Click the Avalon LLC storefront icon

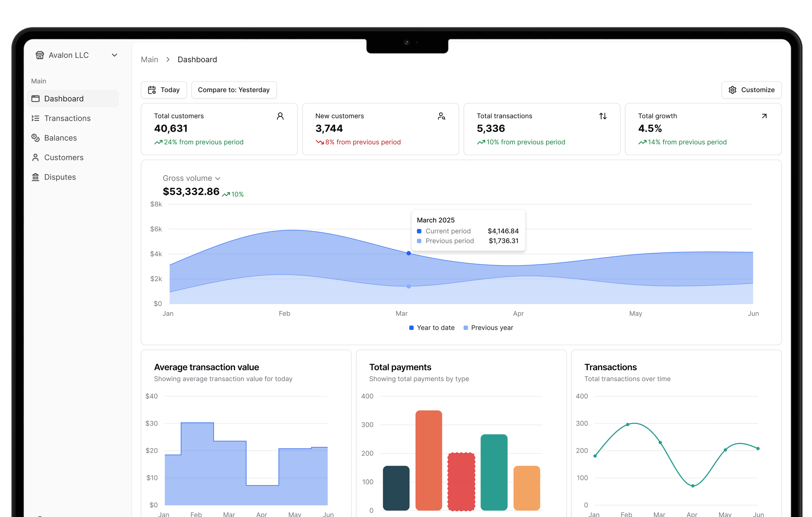[x=40, y=55]
